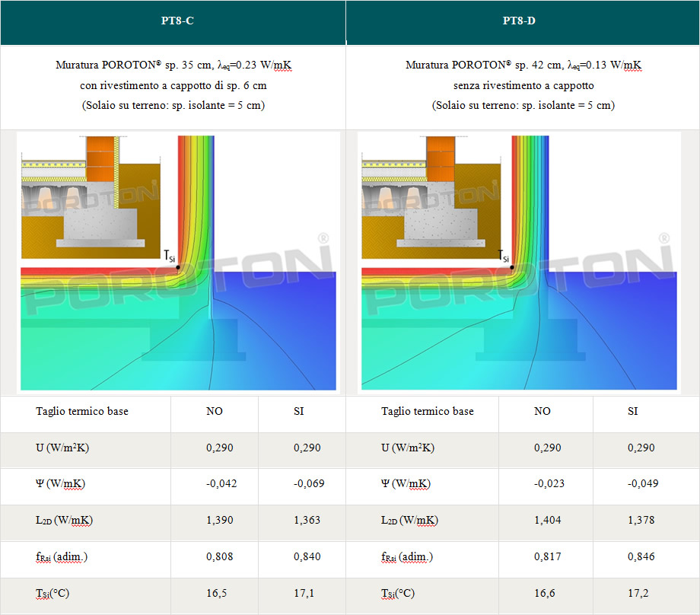This screenshot has height=615, width=700.
Task: Click the 'Tsi(°C)' row label for PT8-D
Action: [398, 594]
